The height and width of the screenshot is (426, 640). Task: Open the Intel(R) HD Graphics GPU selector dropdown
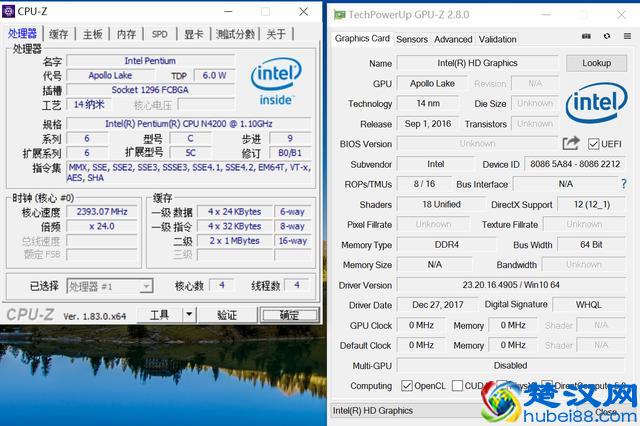[408, 410]
